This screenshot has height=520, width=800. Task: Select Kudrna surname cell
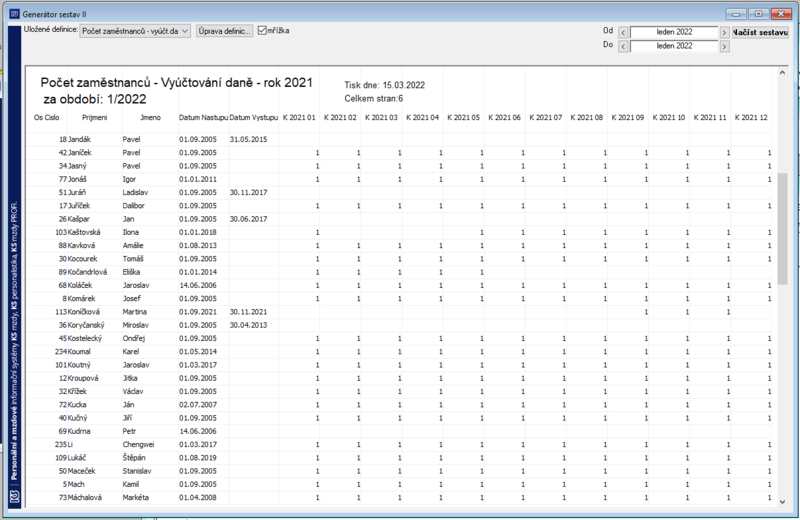pyautogui.click(x=79, y=431)
